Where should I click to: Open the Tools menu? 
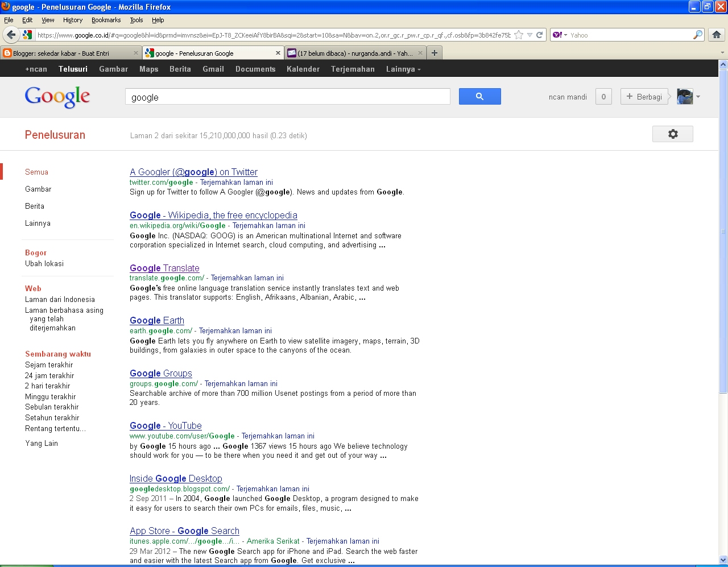[x=136, y=20]
